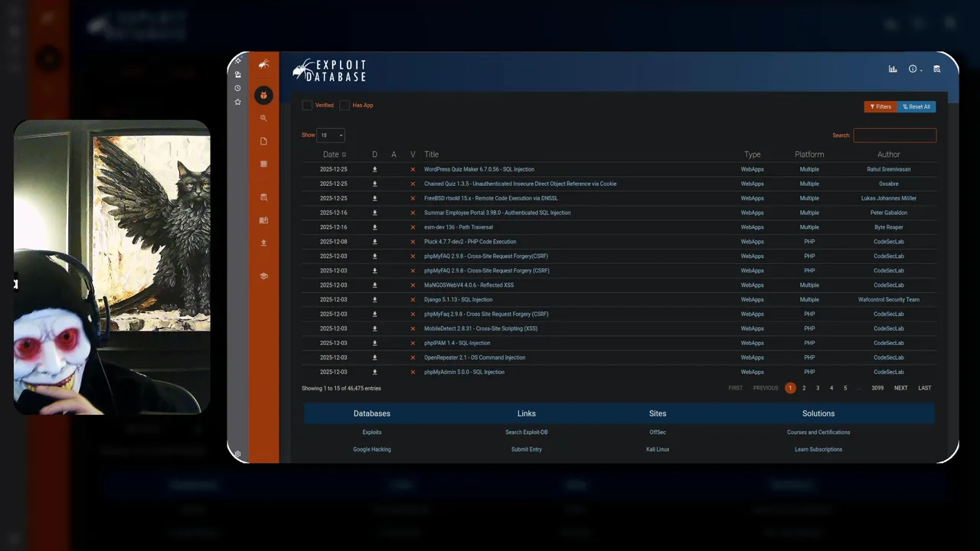Viewport: 980px width, 551px height.
Task: Download the Pluck 4.7.7-dev2 exploit
Action: click(374, 242)
